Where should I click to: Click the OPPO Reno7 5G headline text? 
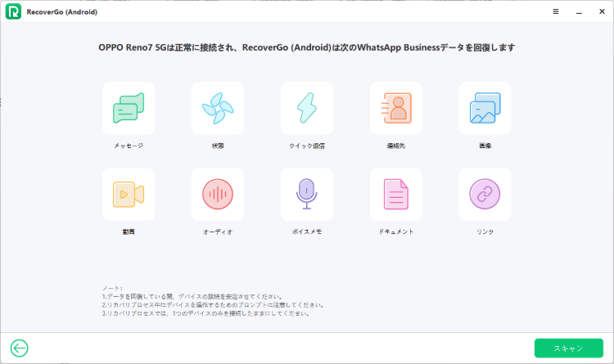[307, 47]
